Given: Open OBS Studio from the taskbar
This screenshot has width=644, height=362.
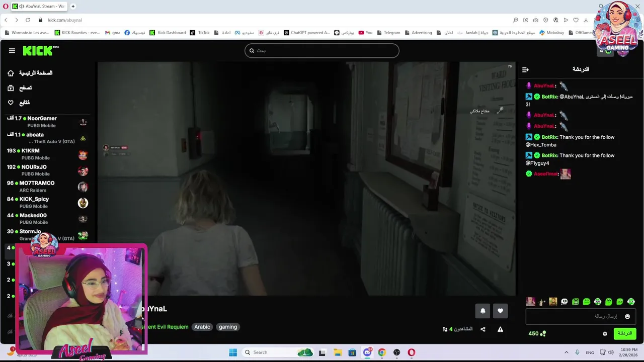Looking at the screenshot, I should point(396,352).
